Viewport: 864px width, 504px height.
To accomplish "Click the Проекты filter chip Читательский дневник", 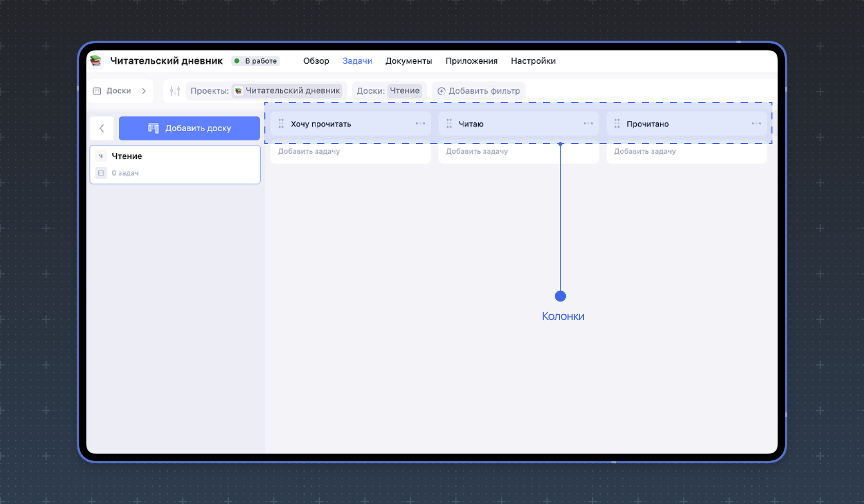I will click(287, 91).
